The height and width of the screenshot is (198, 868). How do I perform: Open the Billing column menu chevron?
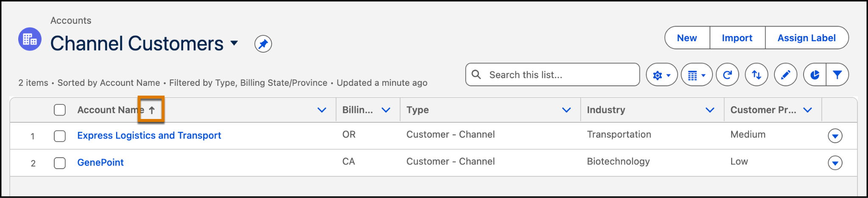click(386, 110)
